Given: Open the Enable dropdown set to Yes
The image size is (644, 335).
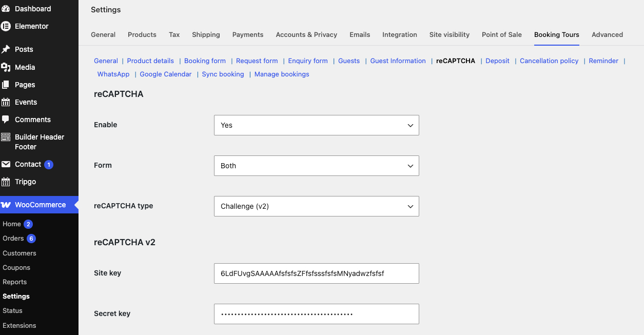Looking at the screenshot, I should [316, 125].
